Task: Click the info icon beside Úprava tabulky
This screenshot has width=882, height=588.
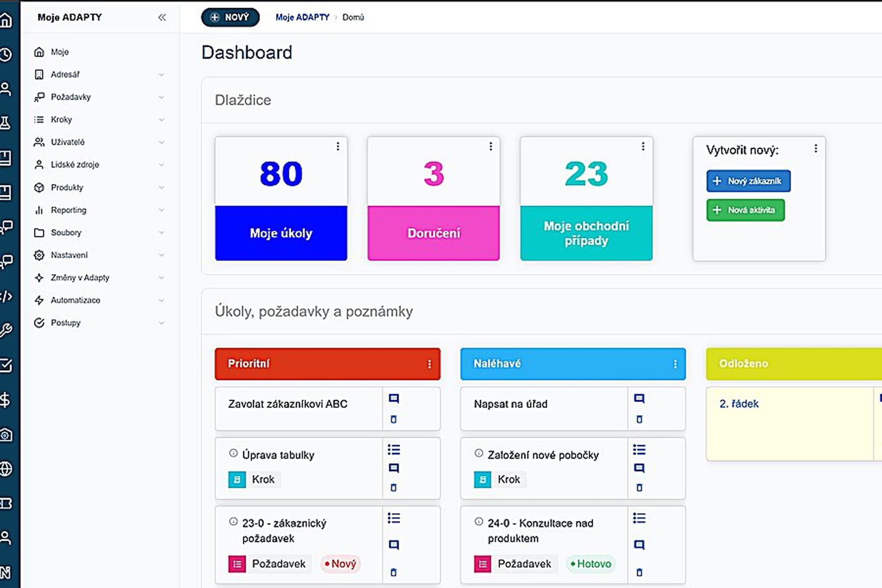Action: [x=233, y=453]
